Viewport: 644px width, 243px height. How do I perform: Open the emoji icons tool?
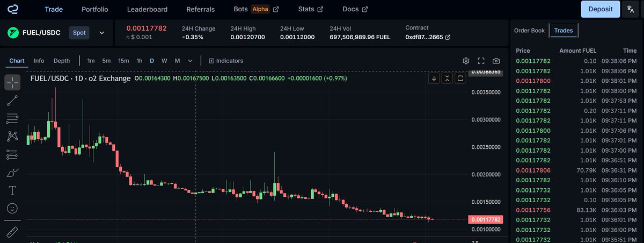pos(12,208)
